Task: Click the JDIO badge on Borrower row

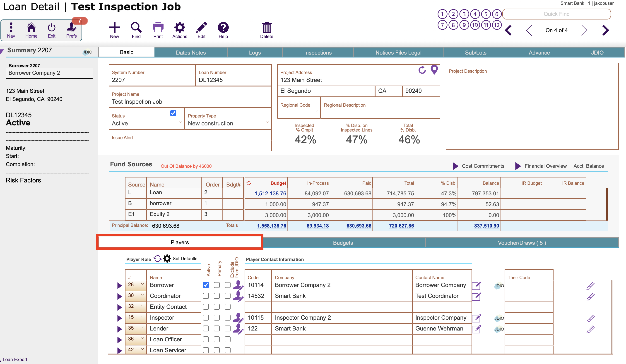Action: click(x=499, y=285)
